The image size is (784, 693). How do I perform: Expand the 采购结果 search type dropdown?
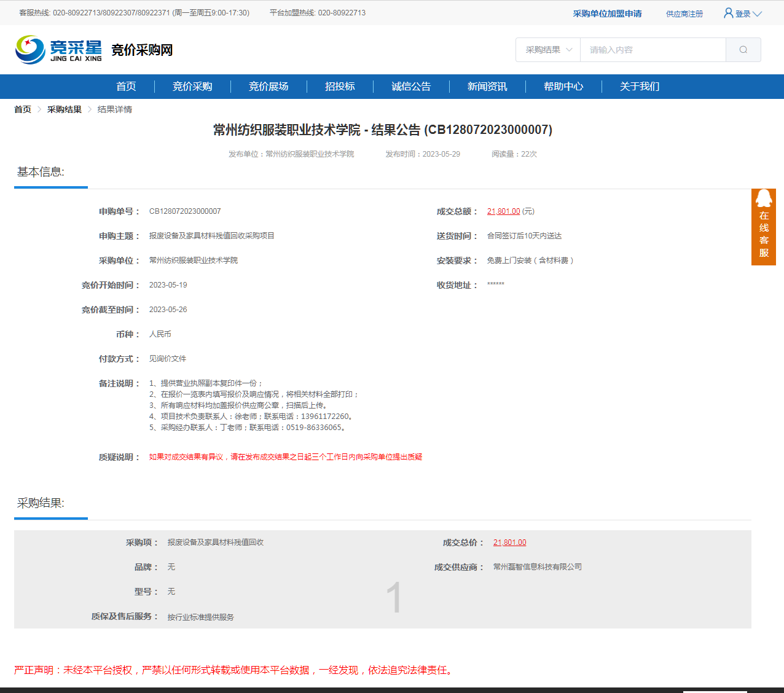pyautogui.click(x=548, y=50)
